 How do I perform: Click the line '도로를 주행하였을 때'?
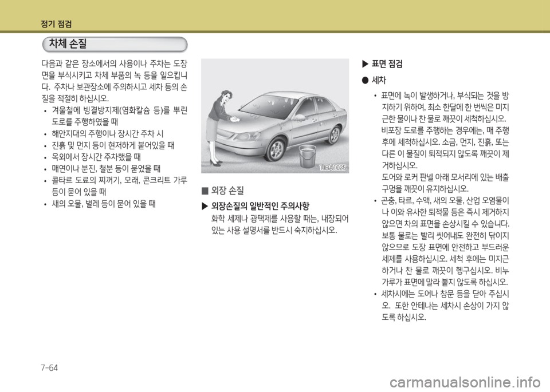point(85,122)
